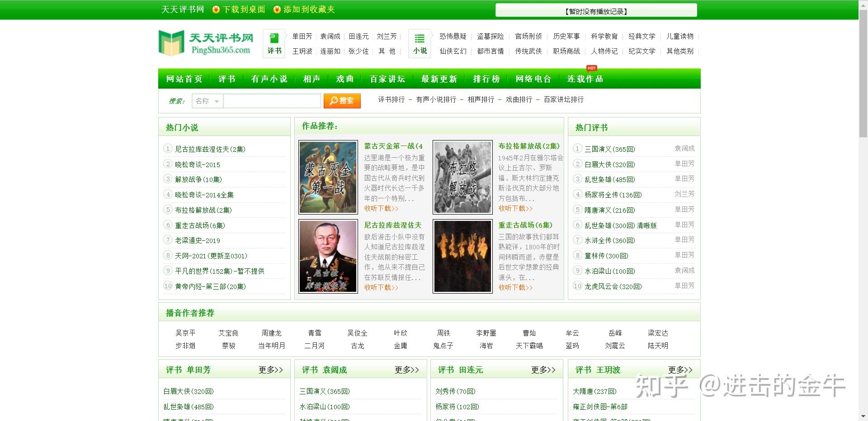This screenshot has width=868, height=421.
Task: Open the 布拉格解放战 cover thumbnail
Action: 462,177
